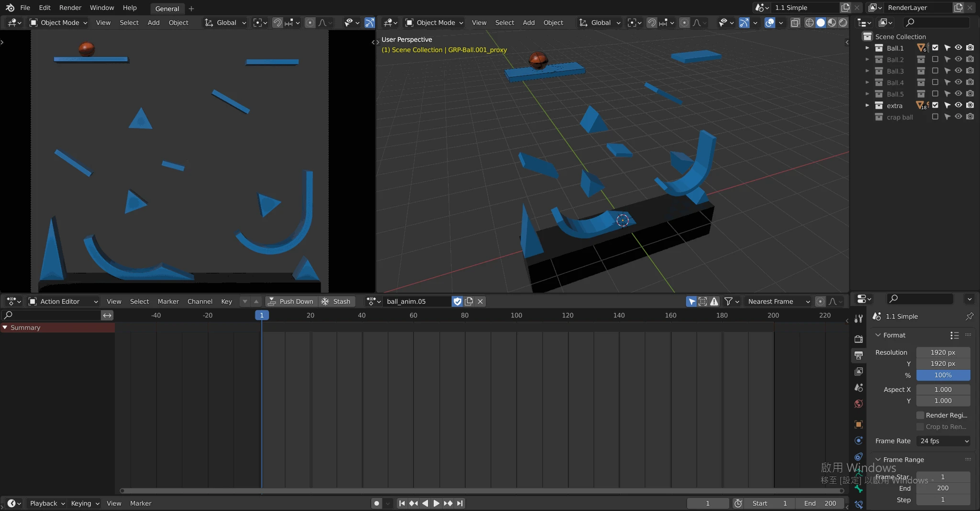Toggle Ball.3 collection selectability
This screenshot has height=511, width=980.
947,70
